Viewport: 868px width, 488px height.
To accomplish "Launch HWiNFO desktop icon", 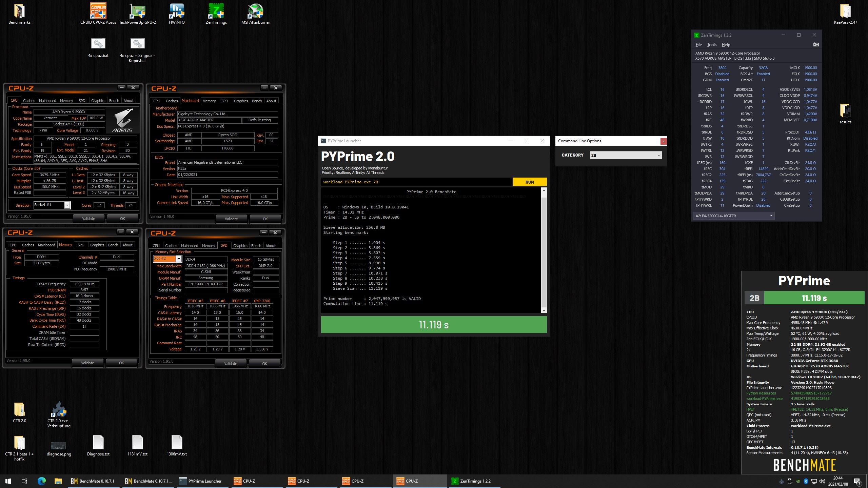I will [177, 14].
